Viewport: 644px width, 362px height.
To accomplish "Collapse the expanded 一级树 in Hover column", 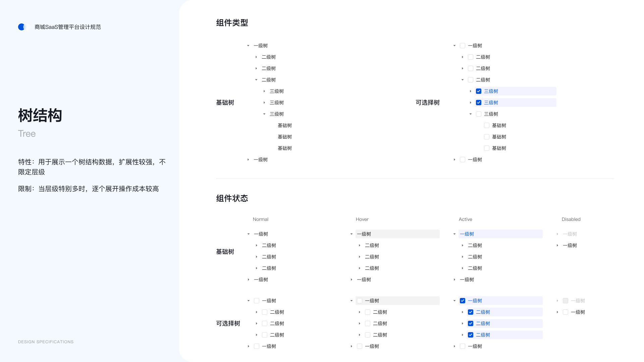I will tap(352, 234).
